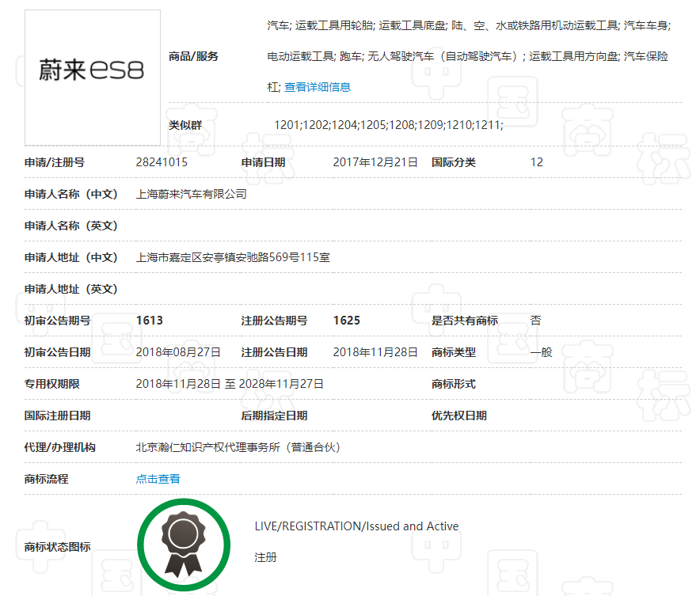
Task: Select address 上海市嘉定区安亭镇安驰路569号115室
Action: pos(233,257)
